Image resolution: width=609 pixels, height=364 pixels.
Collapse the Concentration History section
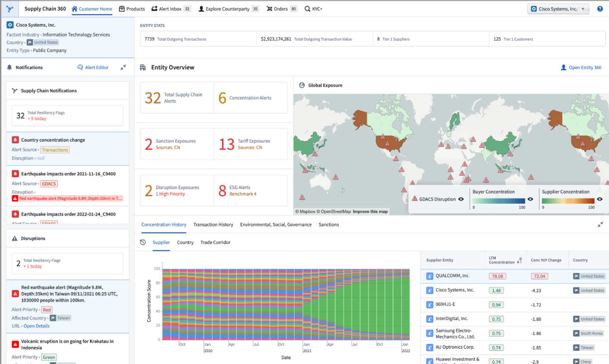tap(600, 224)
